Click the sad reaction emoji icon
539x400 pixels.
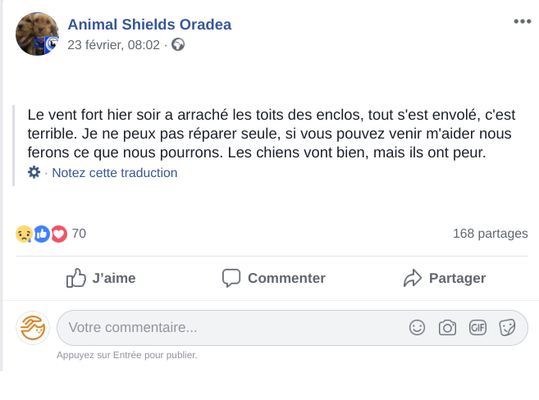click(24, 234)
